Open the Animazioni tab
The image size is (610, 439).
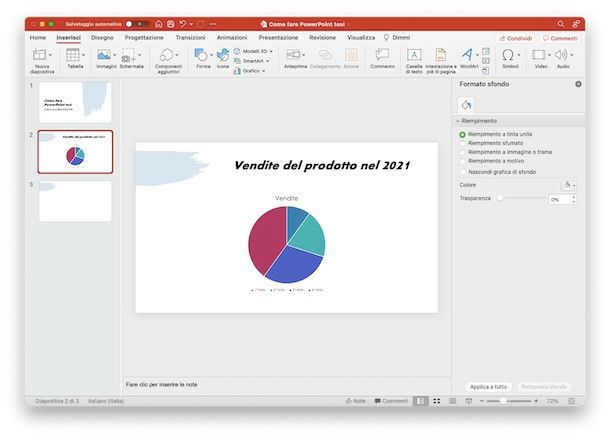tap(232, 38)
